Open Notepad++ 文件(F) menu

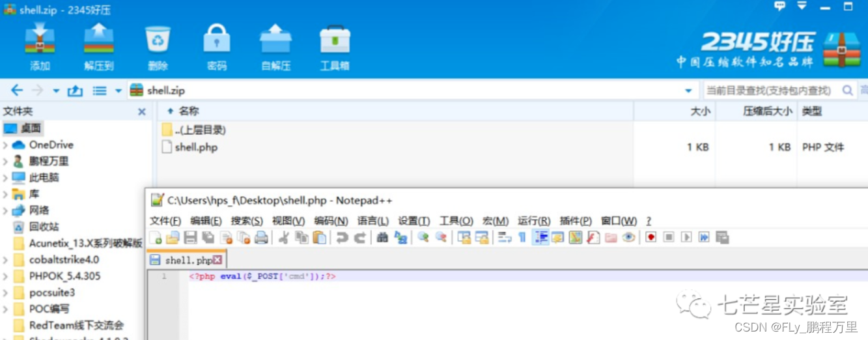[x=165, y=221]
